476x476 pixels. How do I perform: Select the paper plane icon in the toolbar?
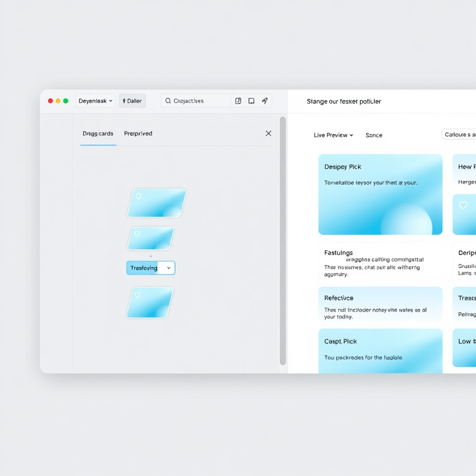(265, 100)
